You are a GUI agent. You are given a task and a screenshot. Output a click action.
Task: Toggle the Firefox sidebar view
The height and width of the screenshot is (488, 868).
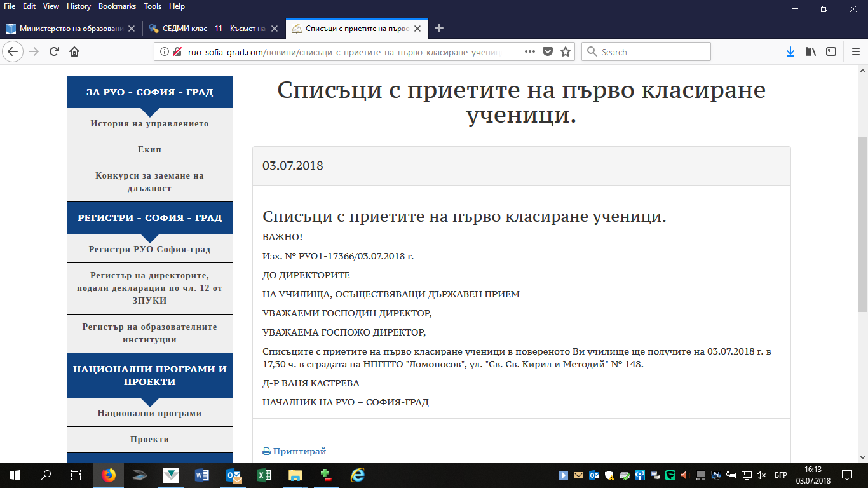point(831,52)
